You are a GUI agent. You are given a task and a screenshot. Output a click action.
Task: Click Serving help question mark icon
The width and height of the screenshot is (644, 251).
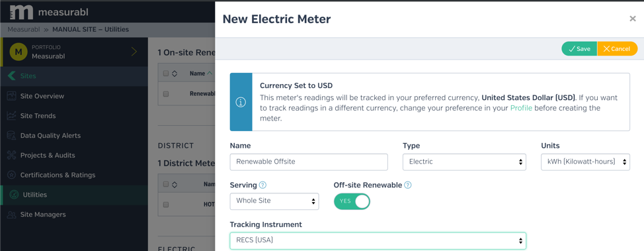coord(263,185)
